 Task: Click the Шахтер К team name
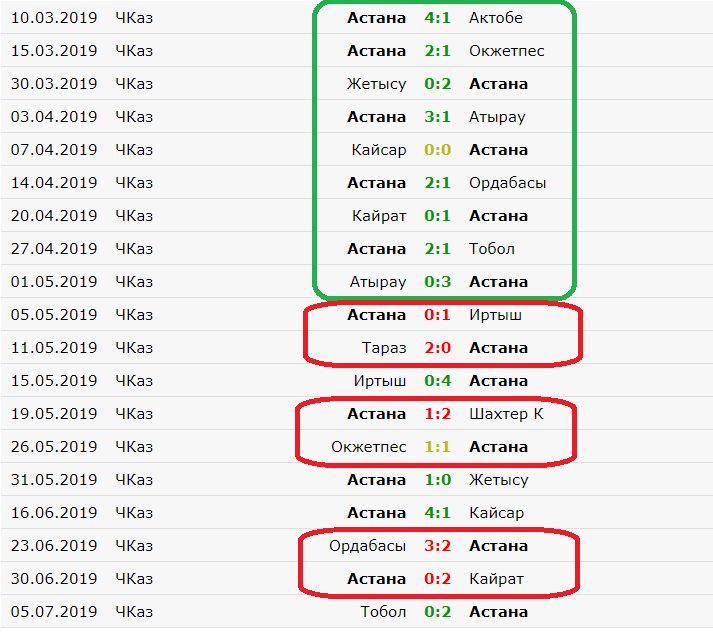coord(507,414)
